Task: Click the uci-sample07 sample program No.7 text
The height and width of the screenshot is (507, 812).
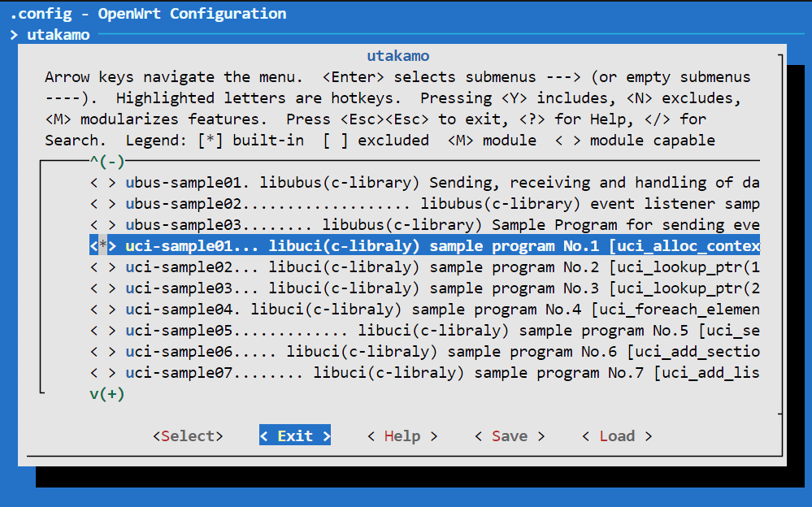Action: [443, 374]
